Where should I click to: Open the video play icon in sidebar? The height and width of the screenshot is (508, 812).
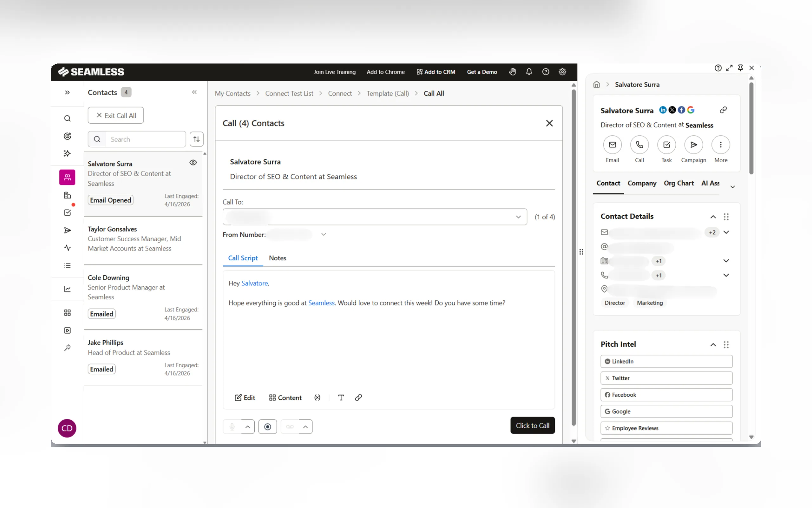[x=68, y=331]
